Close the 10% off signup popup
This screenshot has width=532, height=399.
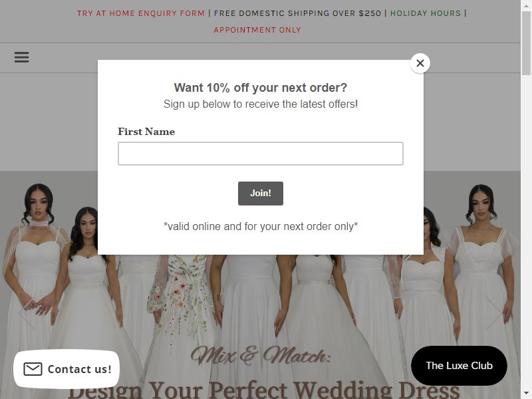pos(420,63)
